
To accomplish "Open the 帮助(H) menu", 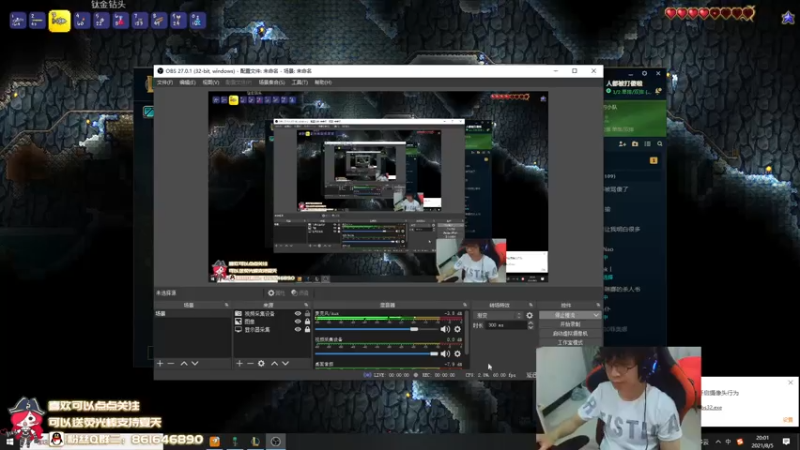I will (x=323, y=82).
